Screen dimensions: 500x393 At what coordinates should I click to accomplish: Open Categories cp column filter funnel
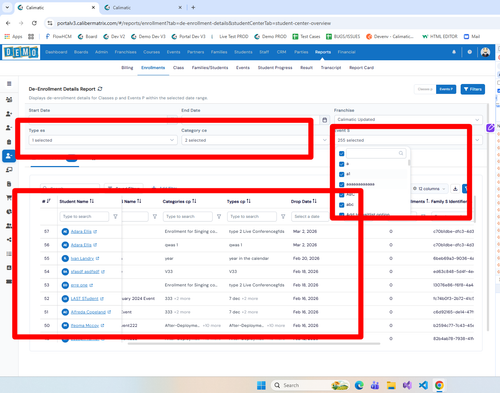[x=219, y=217]
